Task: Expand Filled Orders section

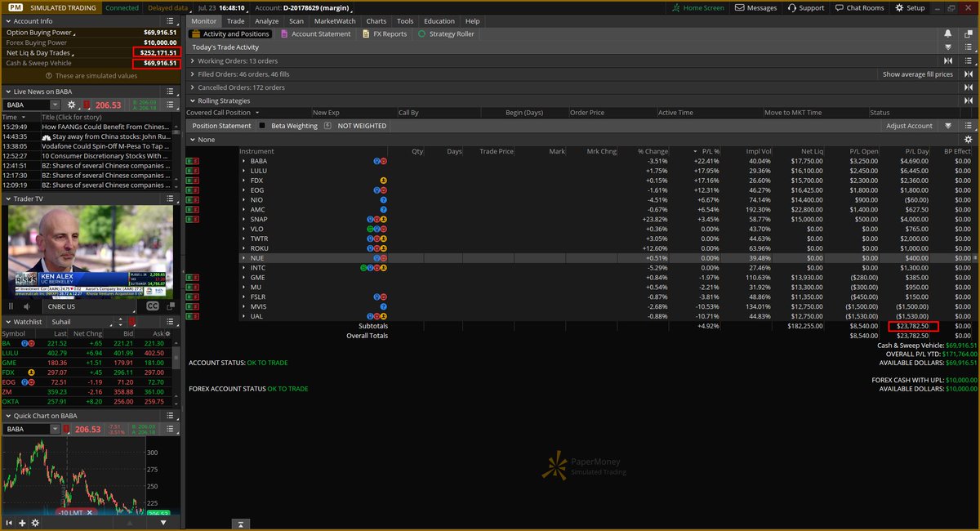Action: pos(193,74)
